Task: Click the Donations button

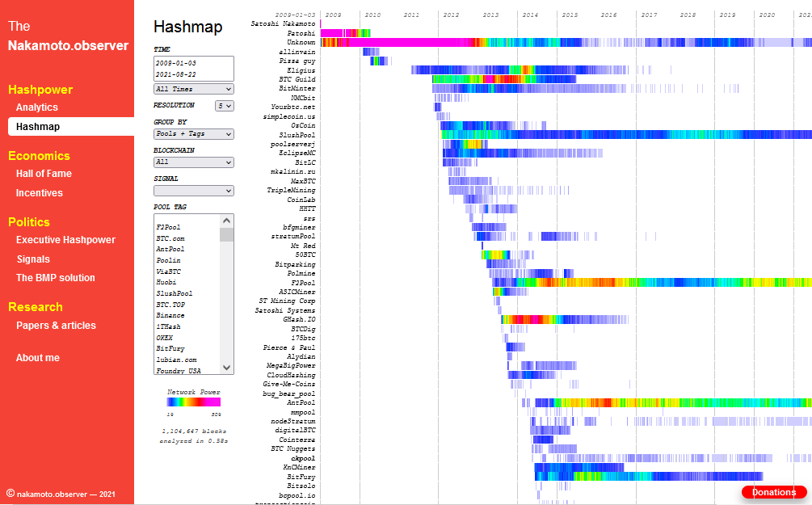Action: (774, 492)
